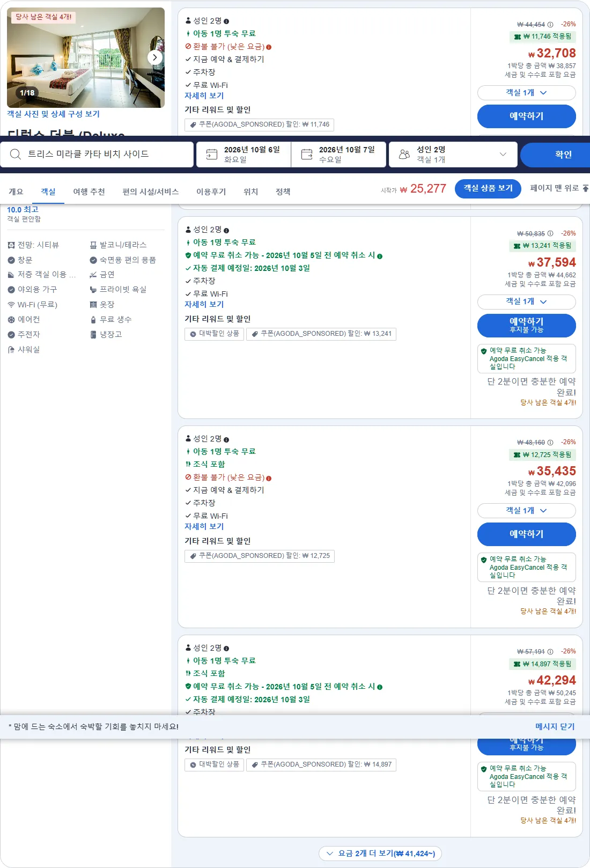Click the check-in calendar icon
590x868 pixels.
[212, 155]
